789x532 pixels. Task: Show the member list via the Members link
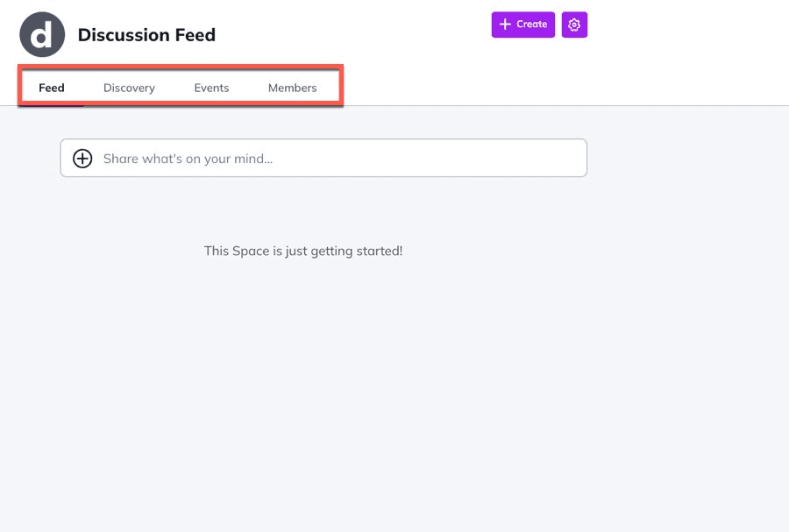292,88
